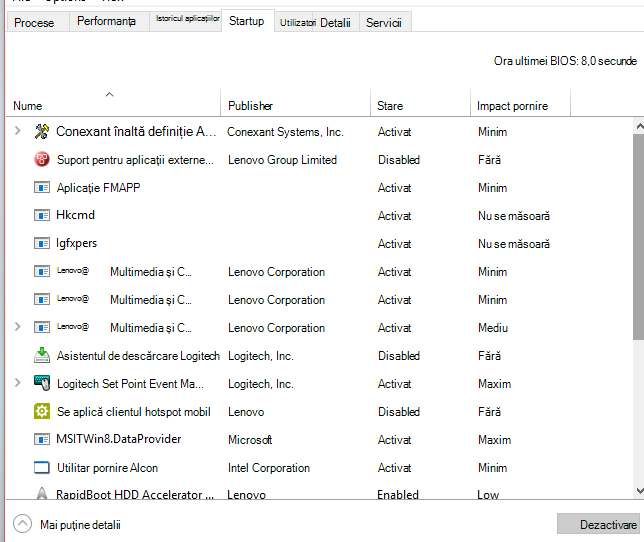Image resolution: width=644 pixels, height=542 pixels.
Task: Click the Logitech SetPoint keyboard-mouse icon
Action: click(42, 383)
